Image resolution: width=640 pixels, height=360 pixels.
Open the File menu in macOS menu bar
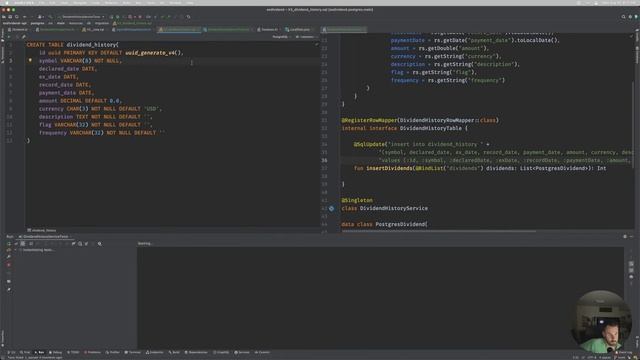point(42,3)
